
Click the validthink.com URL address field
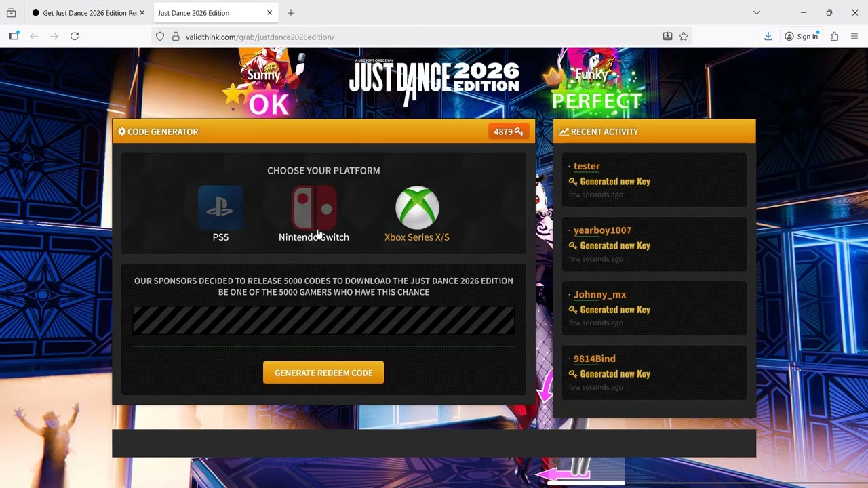point(420,37)
